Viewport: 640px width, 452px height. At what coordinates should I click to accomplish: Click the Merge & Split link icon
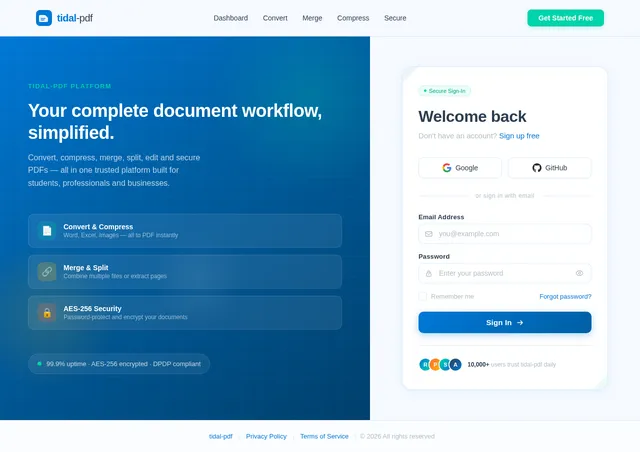coord(47,272)
